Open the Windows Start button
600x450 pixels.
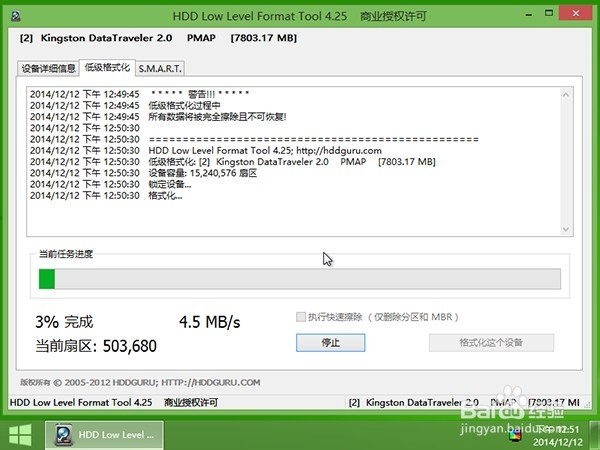tap(20, 435)
